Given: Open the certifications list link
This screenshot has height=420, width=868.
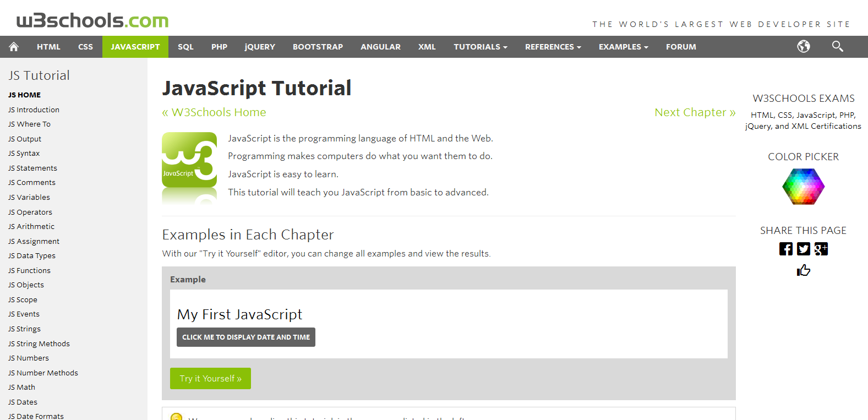Looking at the screenshot, I should 804,121.
